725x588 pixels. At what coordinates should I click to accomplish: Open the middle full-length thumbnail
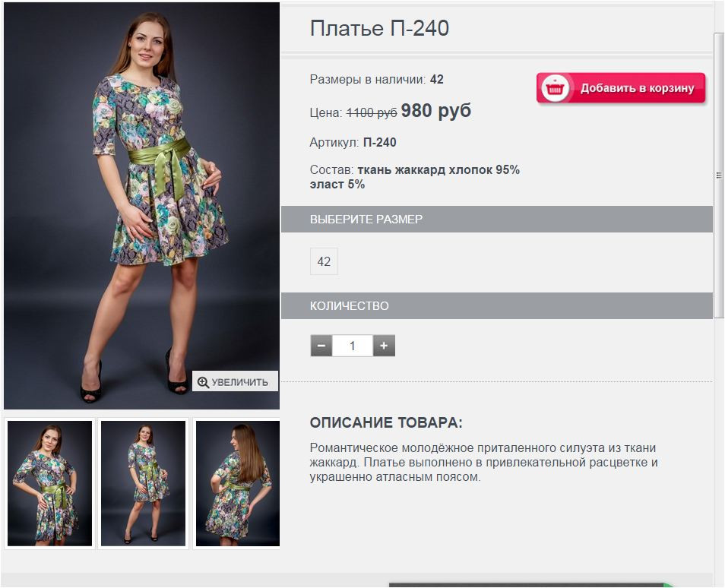tap(144, 483)
